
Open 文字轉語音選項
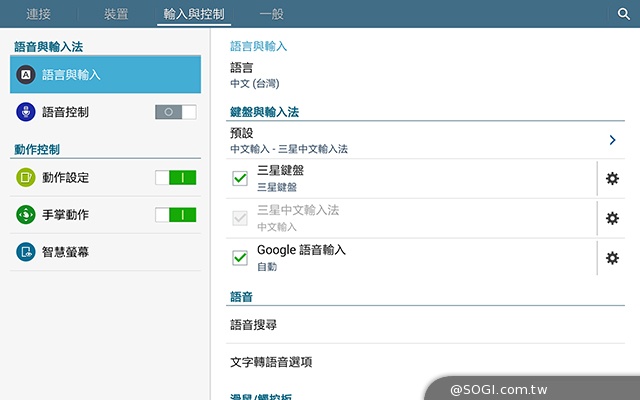[x=277, y=362]
